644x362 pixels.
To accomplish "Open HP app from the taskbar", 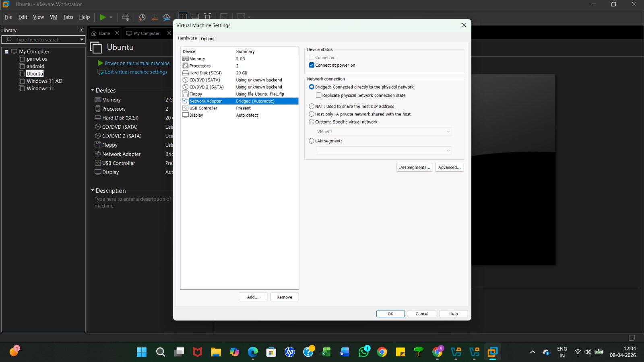I will tap(290, 352).
